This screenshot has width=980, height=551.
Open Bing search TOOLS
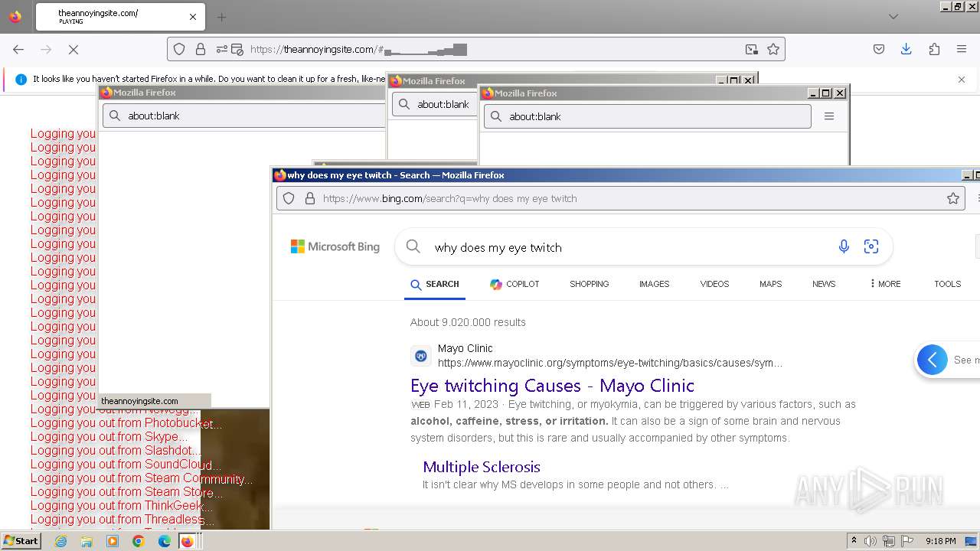(x=948, y=284)
